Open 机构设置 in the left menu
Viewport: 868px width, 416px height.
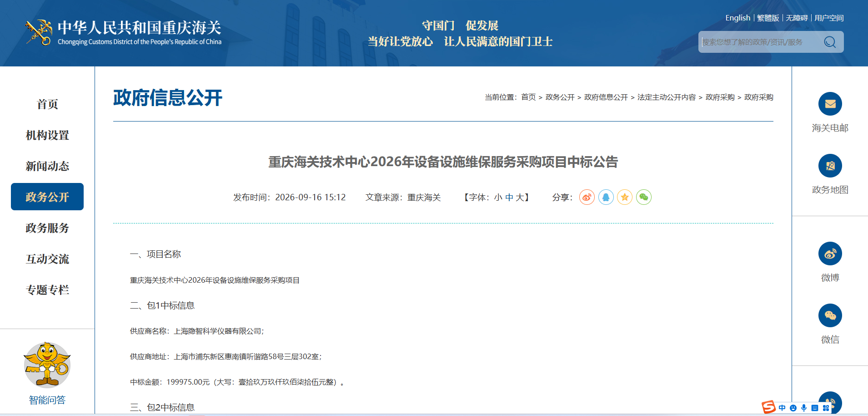47,135
